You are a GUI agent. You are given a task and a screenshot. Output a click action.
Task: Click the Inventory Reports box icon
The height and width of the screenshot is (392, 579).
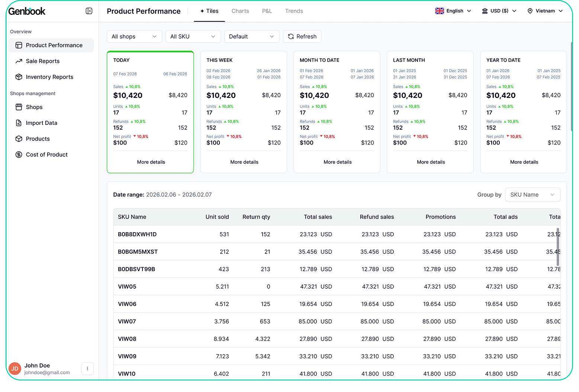click(19, 77)
